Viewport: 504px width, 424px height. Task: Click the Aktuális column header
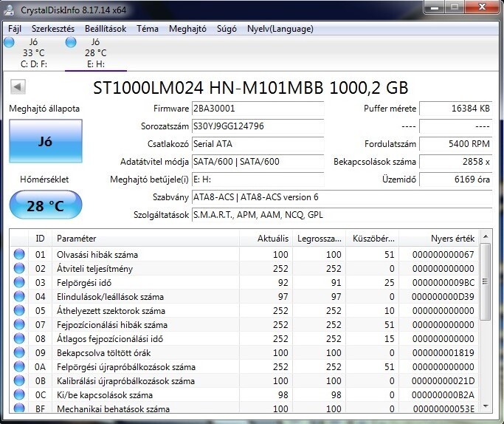(x=266, y=239)
